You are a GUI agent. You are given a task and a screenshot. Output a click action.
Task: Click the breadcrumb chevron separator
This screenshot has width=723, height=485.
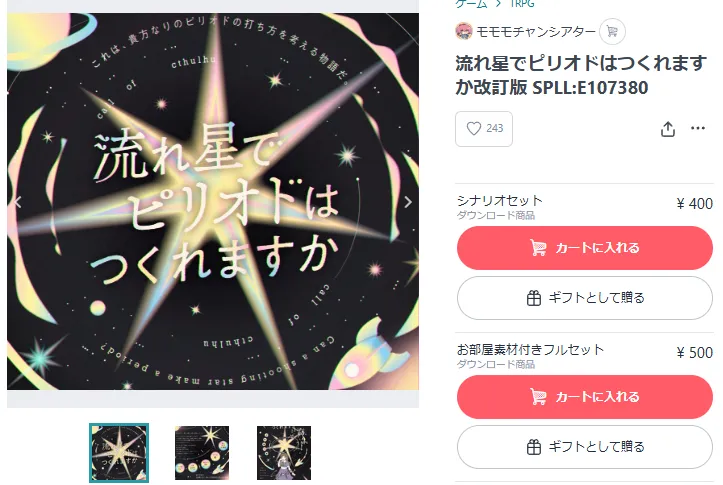(x=498, y=4)
